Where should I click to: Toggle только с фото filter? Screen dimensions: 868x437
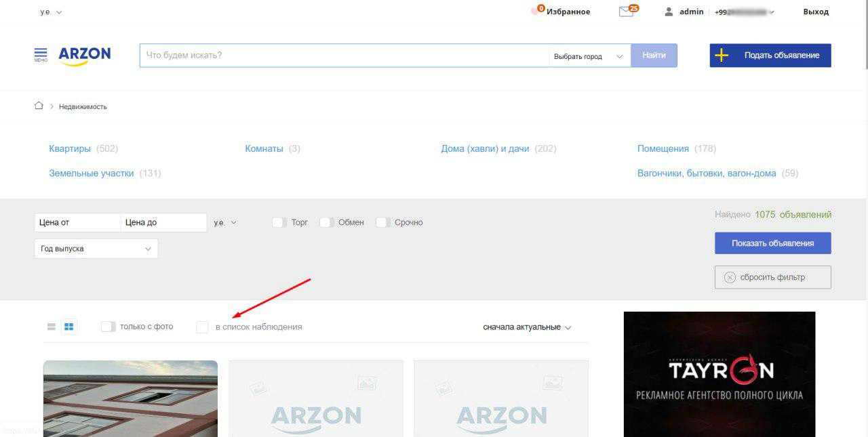point(108,327)
